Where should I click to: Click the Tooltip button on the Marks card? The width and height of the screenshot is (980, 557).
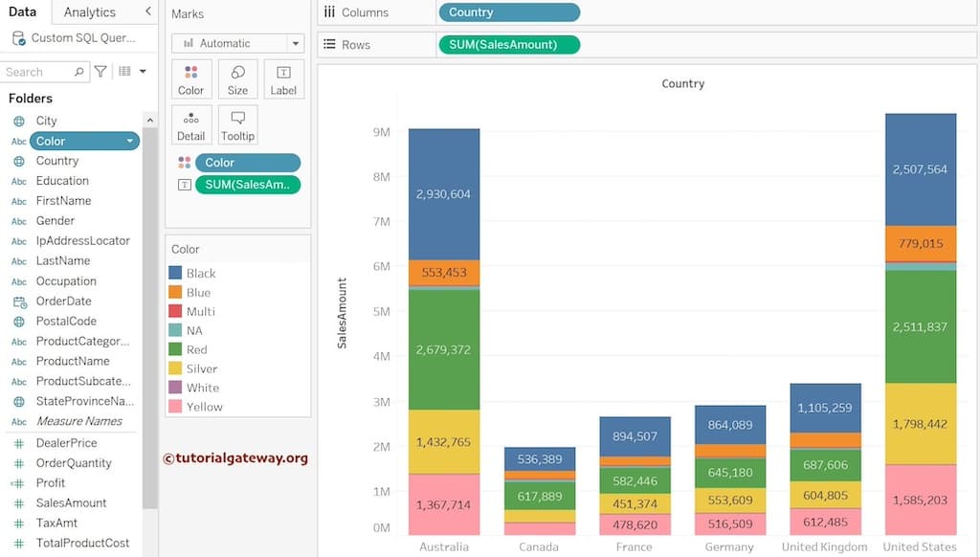237,124
